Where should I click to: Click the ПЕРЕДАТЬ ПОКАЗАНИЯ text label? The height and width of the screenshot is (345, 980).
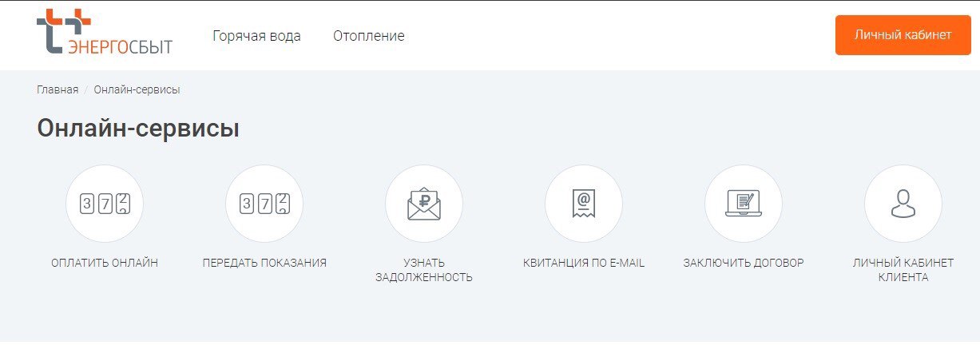click(264, 263)
